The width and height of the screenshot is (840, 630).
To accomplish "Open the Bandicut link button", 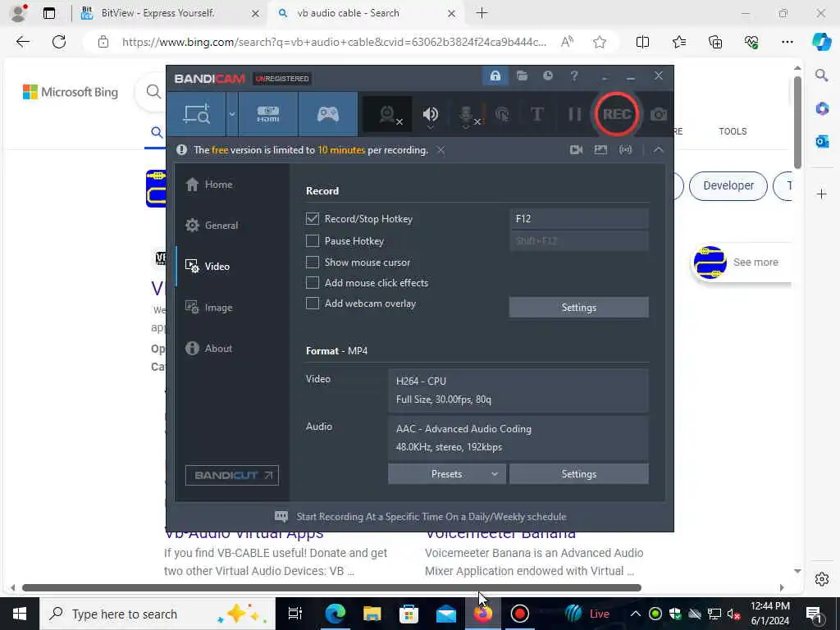I will click(232, 475).
